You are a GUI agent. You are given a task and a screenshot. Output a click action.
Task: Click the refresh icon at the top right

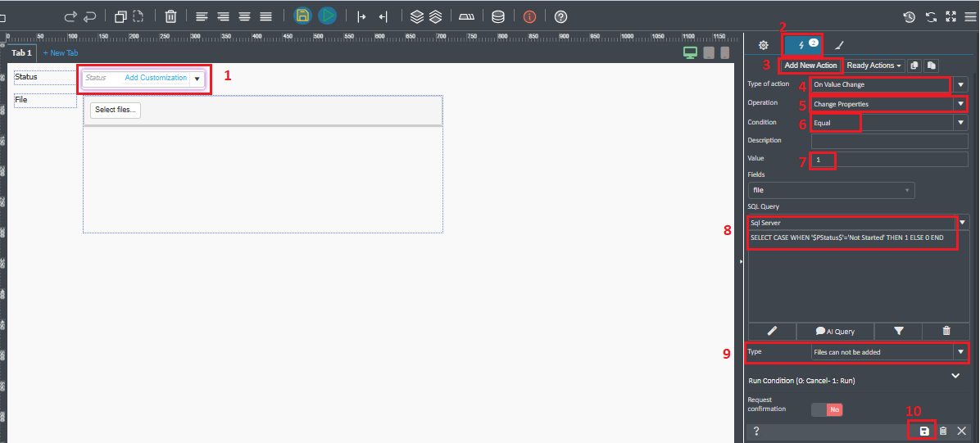click(x=932, y=17)
